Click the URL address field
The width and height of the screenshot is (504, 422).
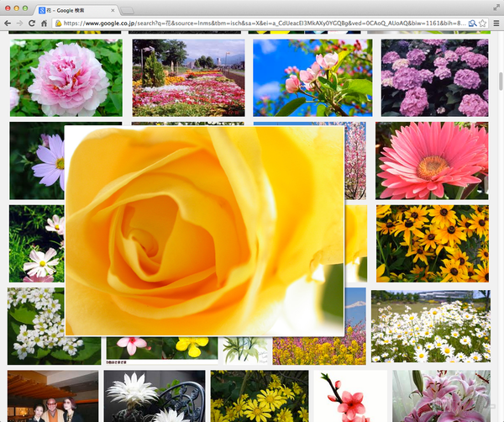[x=264, y=24]
